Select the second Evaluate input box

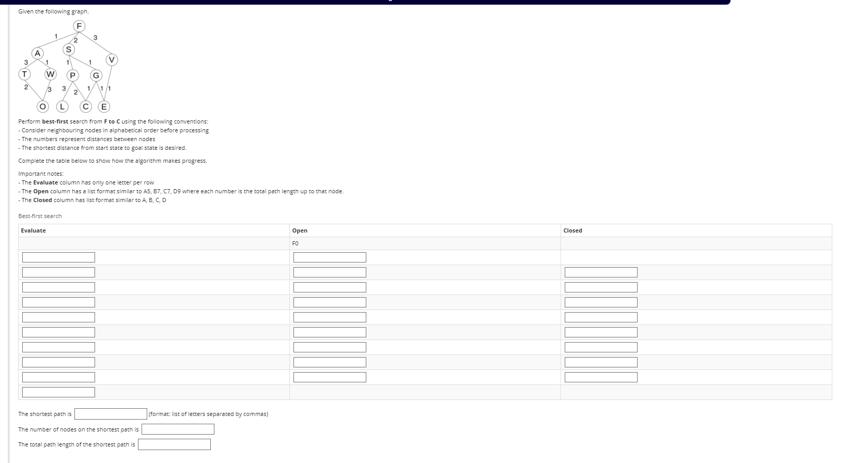[58, 272]
